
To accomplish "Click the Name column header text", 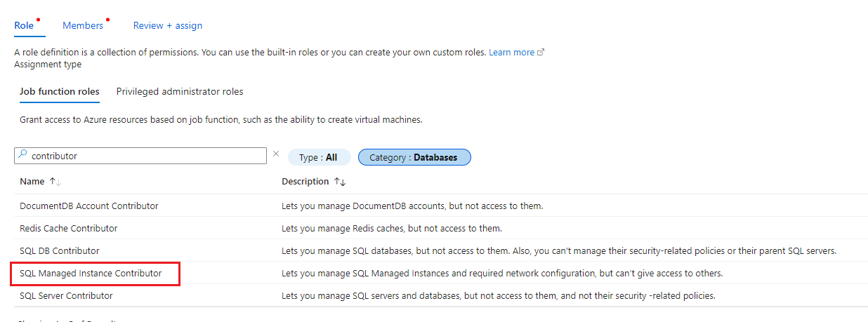I will pyautogui.click(x=32, y=182).
